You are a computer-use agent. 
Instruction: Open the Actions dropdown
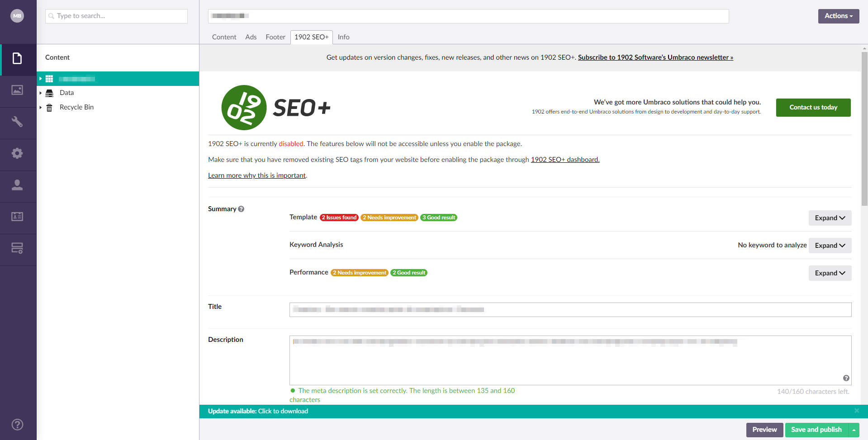(838, 16)
